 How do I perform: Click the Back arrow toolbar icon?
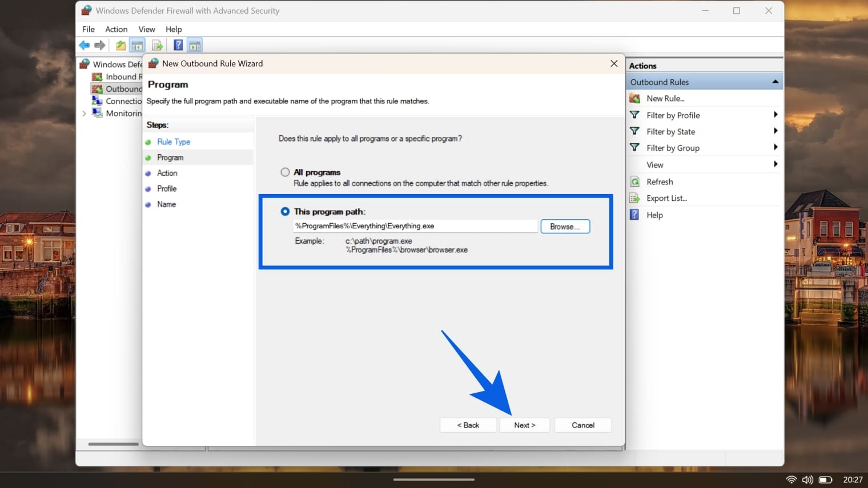85,45
